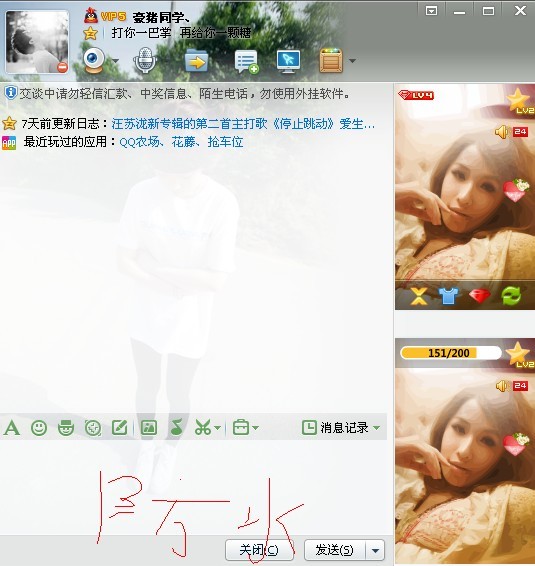Click LV2 star badge on top QQ show

(x=521, y=102)
